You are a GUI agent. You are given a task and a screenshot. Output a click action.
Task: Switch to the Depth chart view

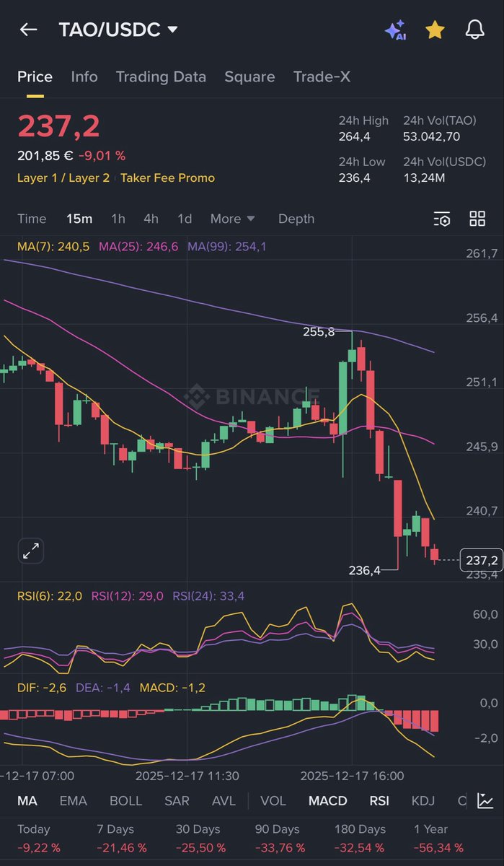click(x=296, y=219)
